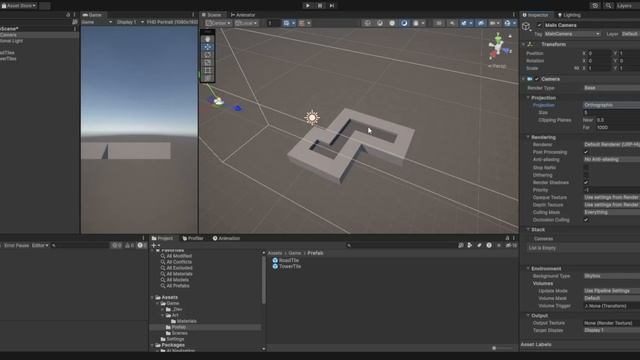Toggle Post Processing checkbox
Screen dimensions: 640x360
[586, 152]
